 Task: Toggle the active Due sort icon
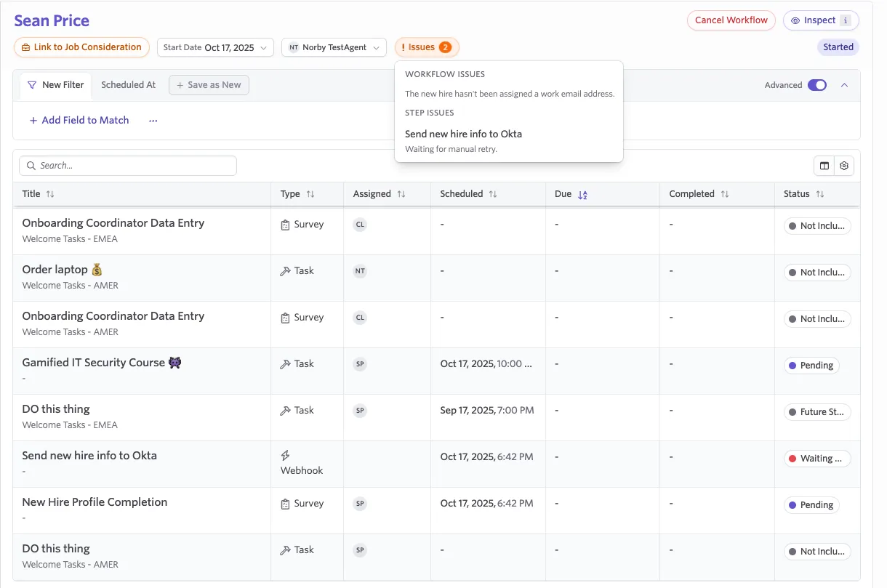coord(582,195)
